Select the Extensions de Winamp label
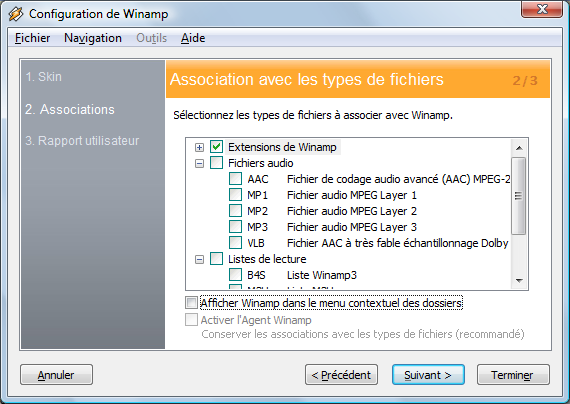The image size is (570, 404). point(282,147)
